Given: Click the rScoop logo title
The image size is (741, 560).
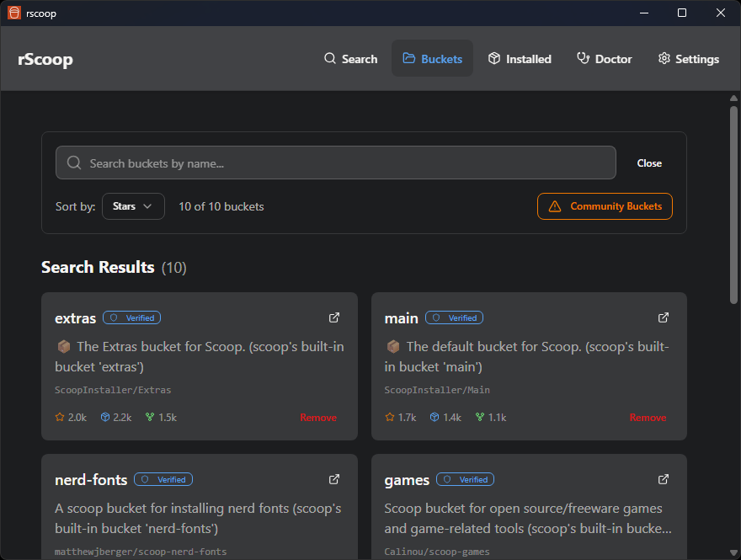Looking at the screenshot, I should [45, 60].
